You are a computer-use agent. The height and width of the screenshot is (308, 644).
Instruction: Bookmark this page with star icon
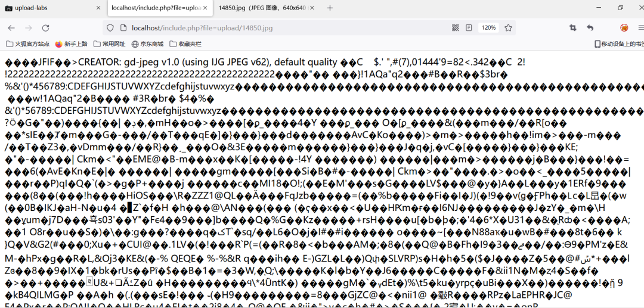pos(508,28)
